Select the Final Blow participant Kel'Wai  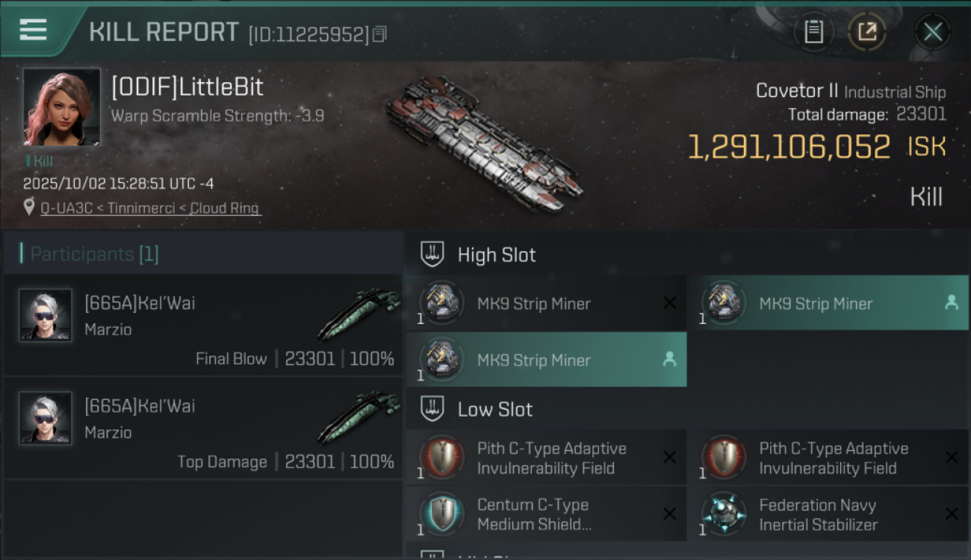[x=203, y=325]
